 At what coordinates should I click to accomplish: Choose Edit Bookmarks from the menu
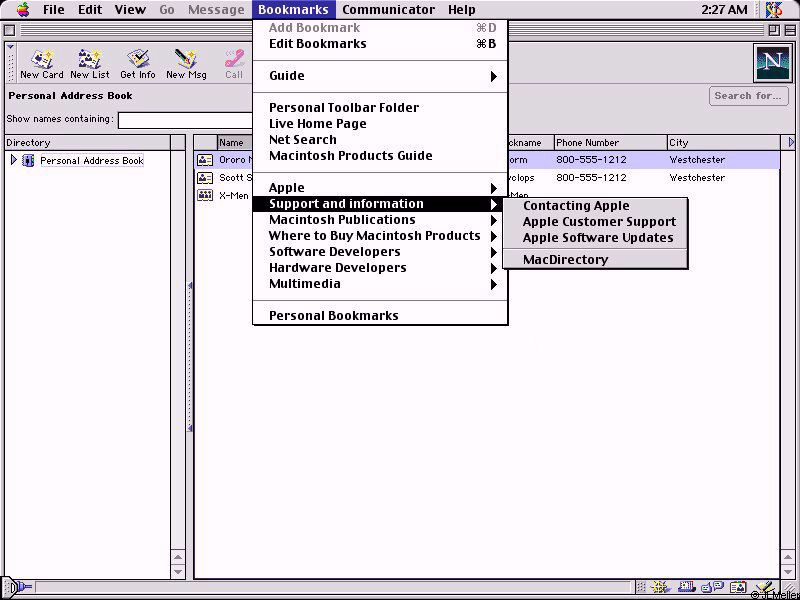click(x=380, y=44)
